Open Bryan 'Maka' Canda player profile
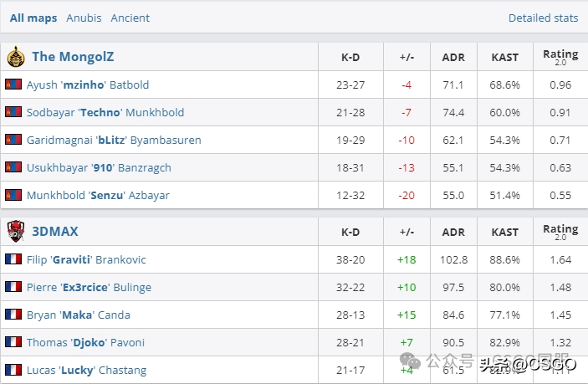Screen dimensions: 588x384 tap(79, 315)
